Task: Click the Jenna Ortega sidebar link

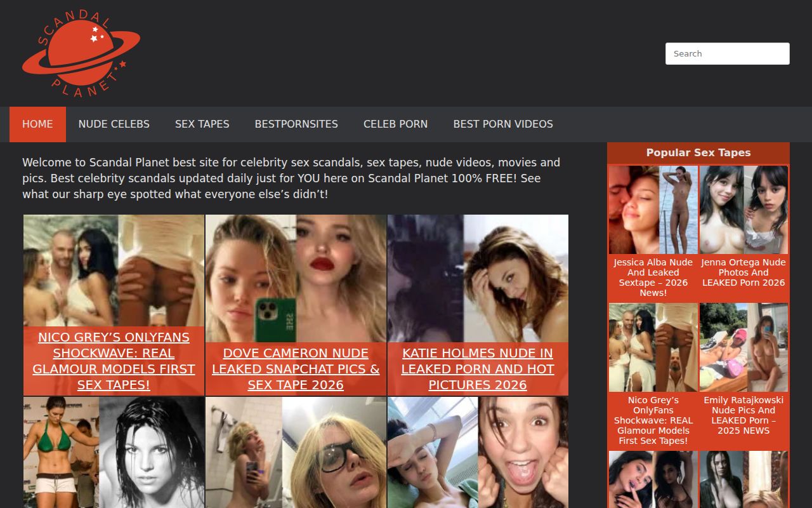Action: (743, 272)
